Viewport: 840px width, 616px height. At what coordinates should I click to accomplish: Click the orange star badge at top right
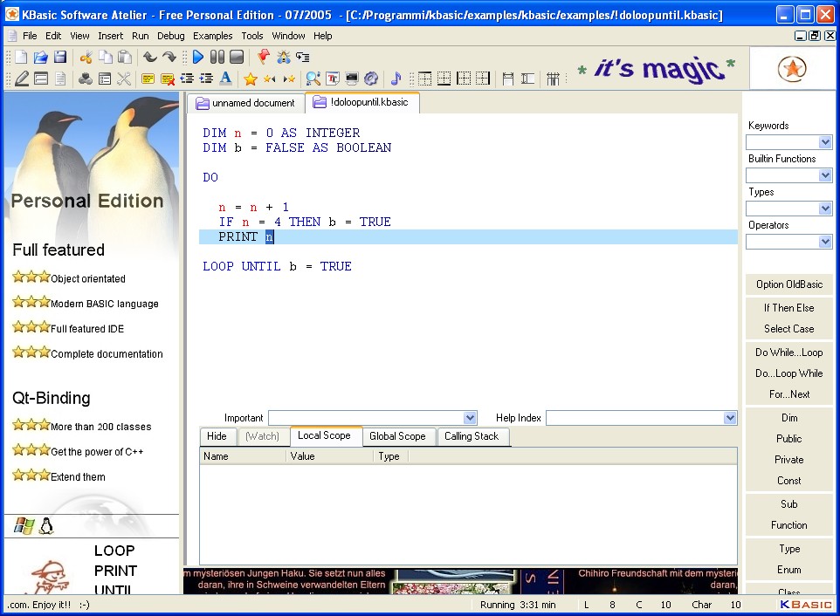click(792, 69)
